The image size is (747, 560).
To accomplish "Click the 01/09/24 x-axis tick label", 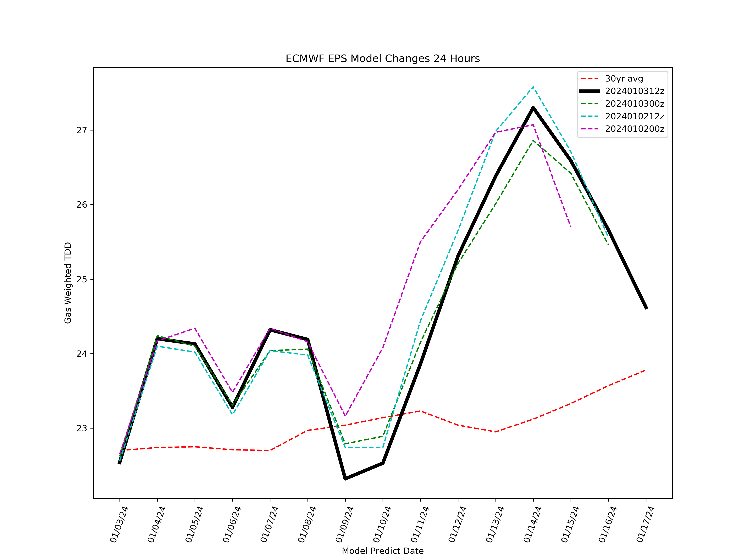I will tap(344, 524).
